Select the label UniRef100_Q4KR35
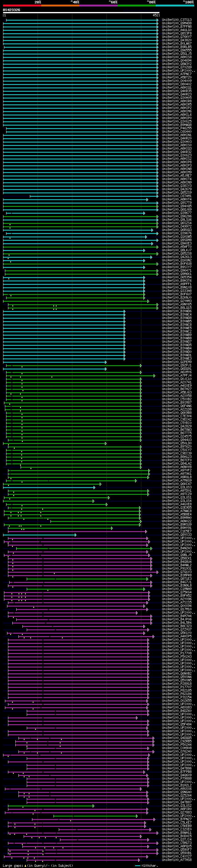197x868 pixels. [x=177, y=91]
